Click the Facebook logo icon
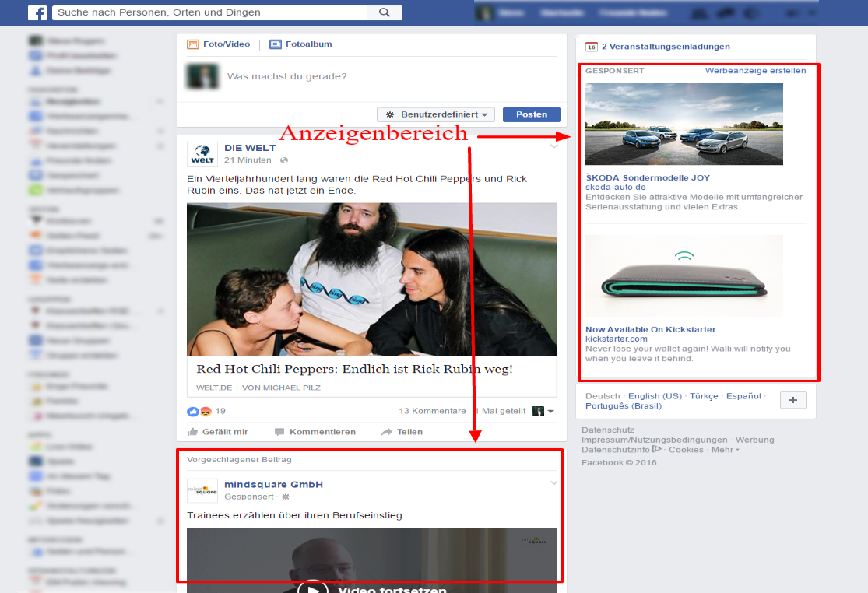The height and width of the screenshot is (593, 868). (37, 12)
